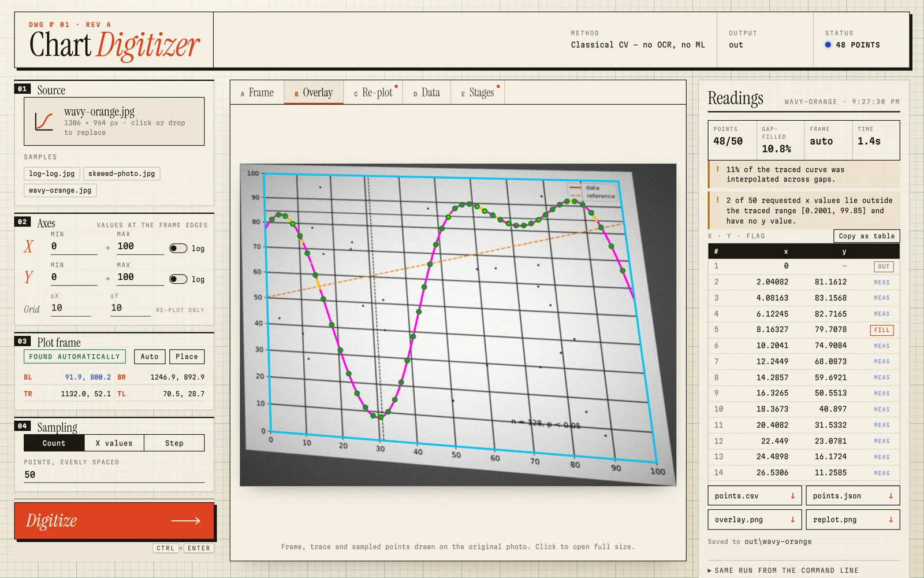The height and width of the screenshot is (578, 924).
Task: Click the Auto plot frame button
Action: 150,357
